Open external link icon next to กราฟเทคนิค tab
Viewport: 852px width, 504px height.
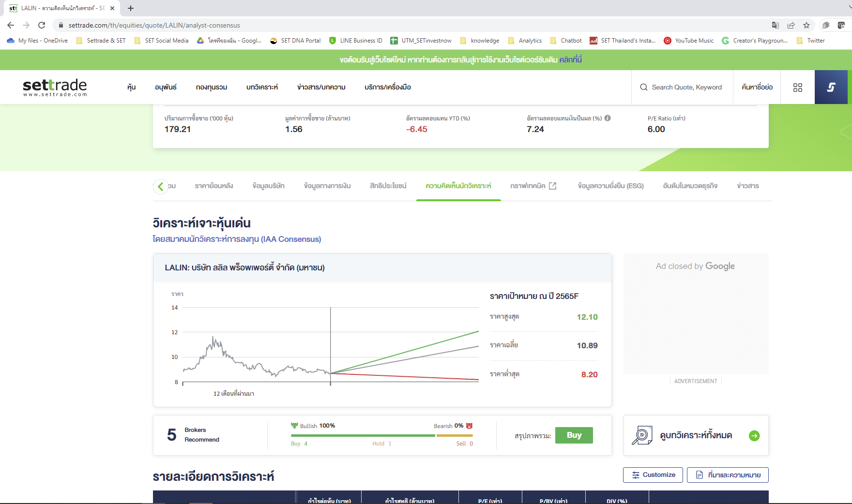[x=552, y=185]
